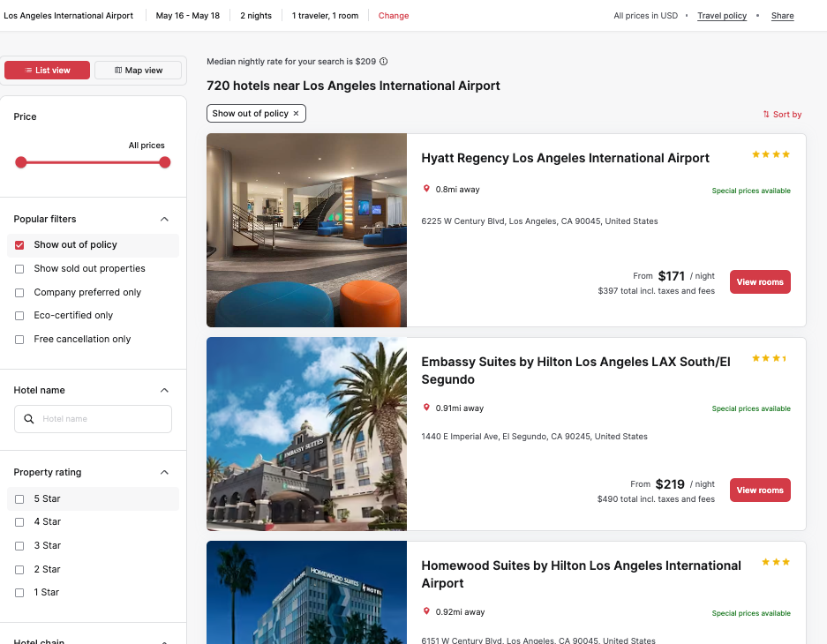The image size is (827, 644).
Task: Collapse the Hotel name section
Action: coord(164,390)
